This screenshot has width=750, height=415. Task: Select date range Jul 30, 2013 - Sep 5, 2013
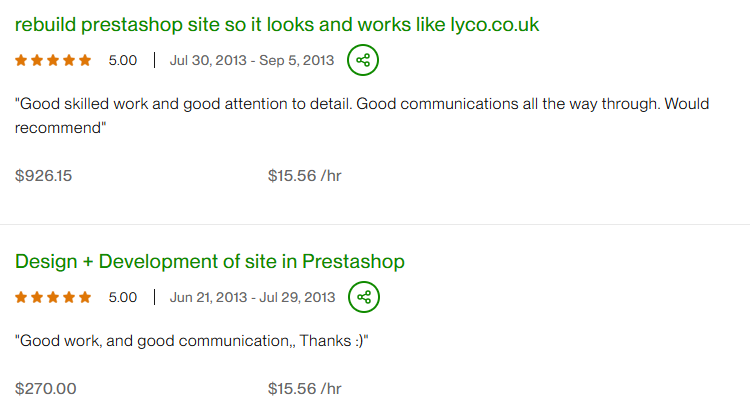point(252,60)
